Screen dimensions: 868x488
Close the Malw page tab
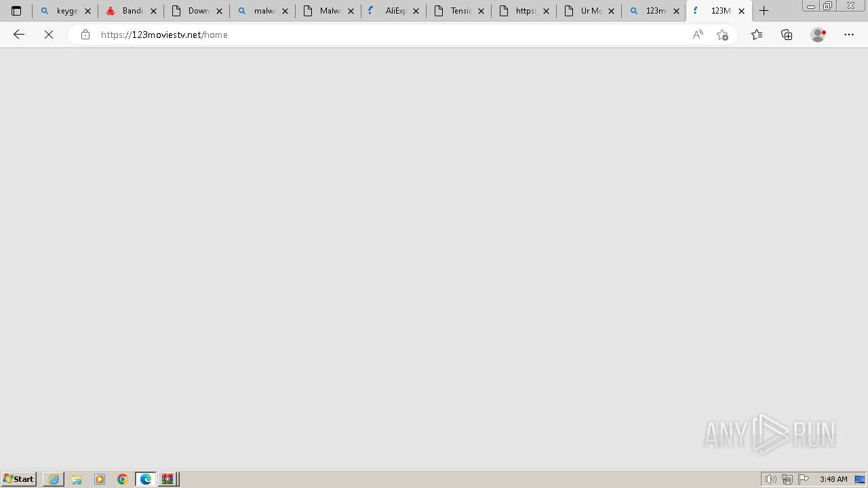pos(351,11)
